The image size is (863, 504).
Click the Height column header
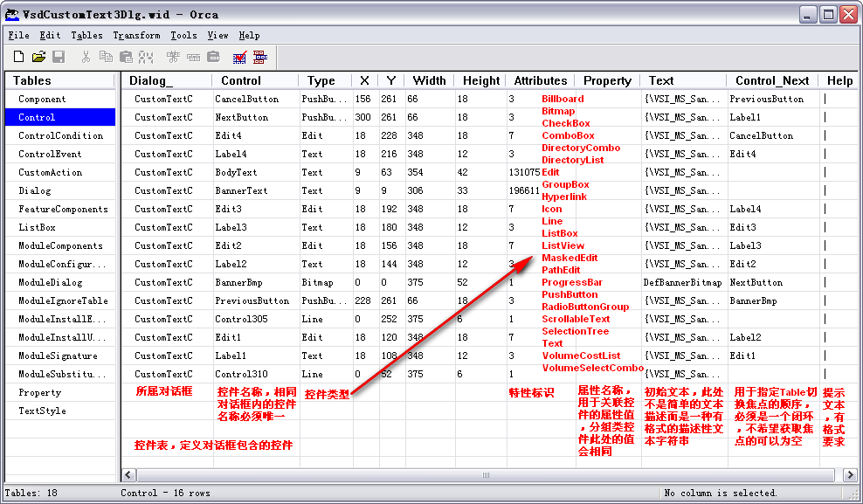(480, 80)
